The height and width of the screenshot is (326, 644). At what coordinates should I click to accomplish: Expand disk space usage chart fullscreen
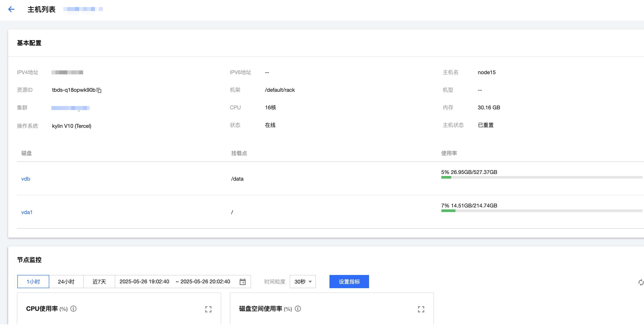[421, 309]
